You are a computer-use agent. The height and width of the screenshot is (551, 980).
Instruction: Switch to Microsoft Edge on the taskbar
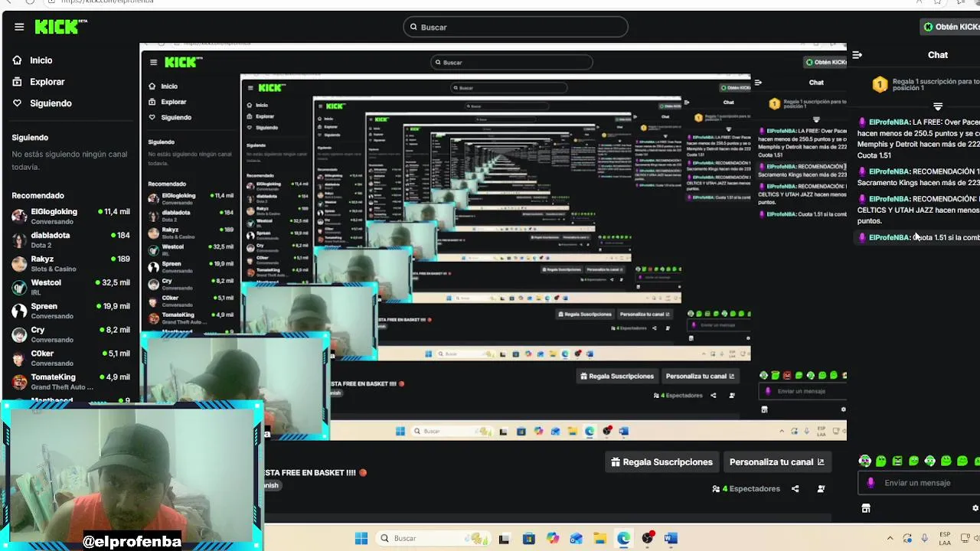[x=624, y=539]
